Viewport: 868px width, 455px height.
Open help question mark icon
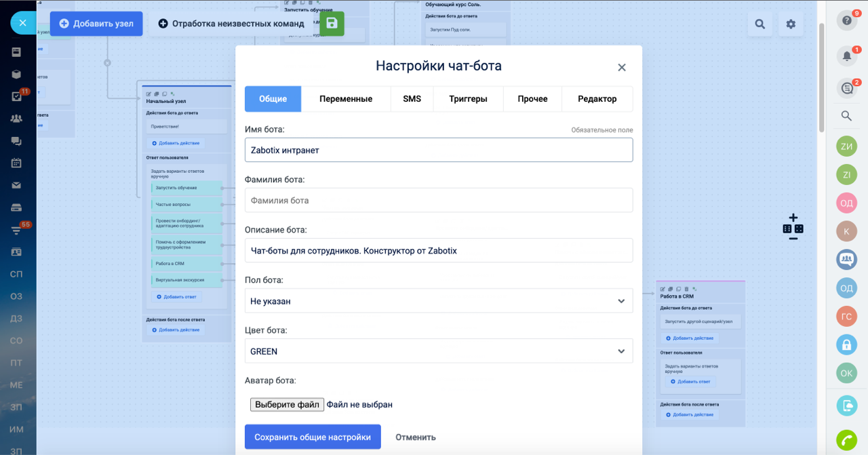tap(846, 22)
